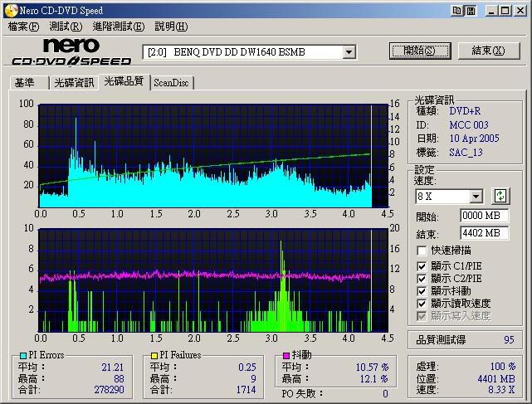Click the quality score value 95

(509, 339)
